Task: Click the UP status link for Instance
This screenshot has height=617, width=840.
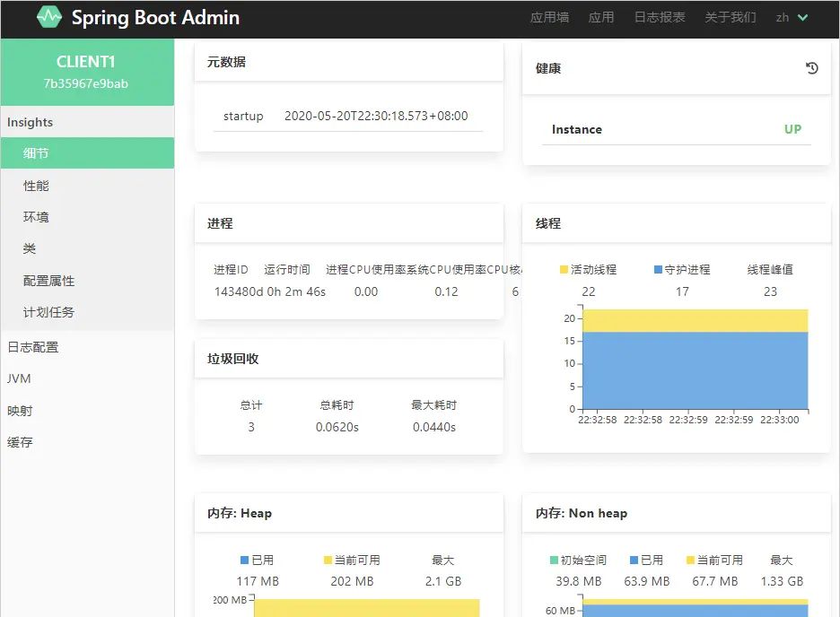Action: click(792, 129)
